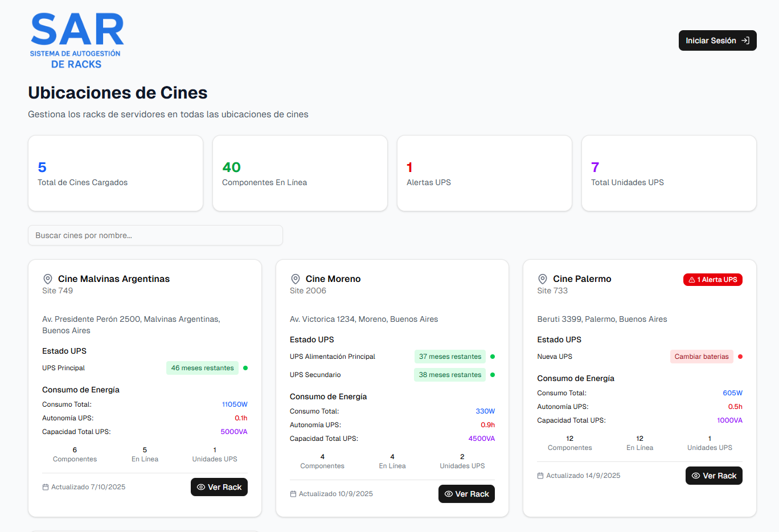Click the green status dot for UPS Secundario

pos(493,375)
